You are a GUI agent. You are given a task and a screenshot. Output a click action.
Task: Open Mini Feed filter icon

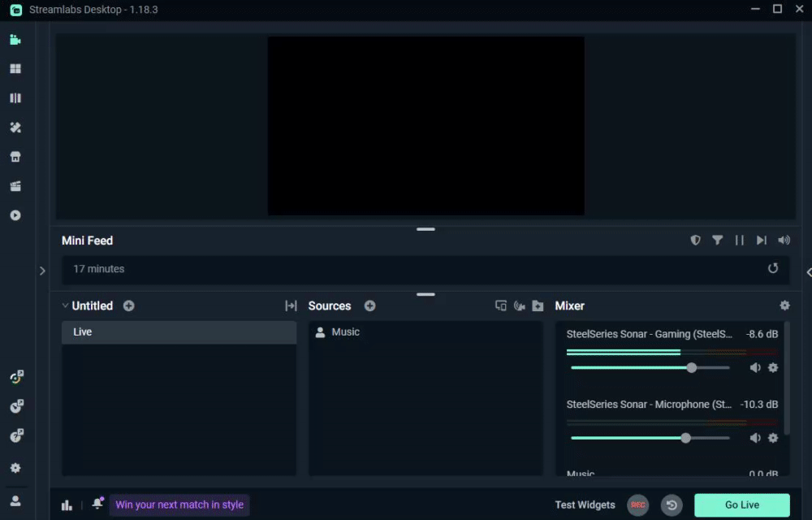coord(717,240)
